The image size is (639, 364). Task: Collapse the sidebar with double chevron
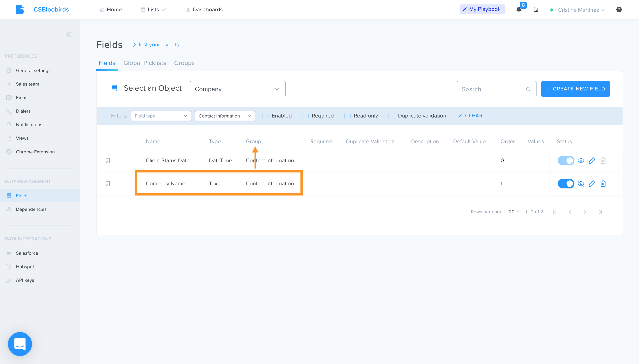tap(68, 35)
